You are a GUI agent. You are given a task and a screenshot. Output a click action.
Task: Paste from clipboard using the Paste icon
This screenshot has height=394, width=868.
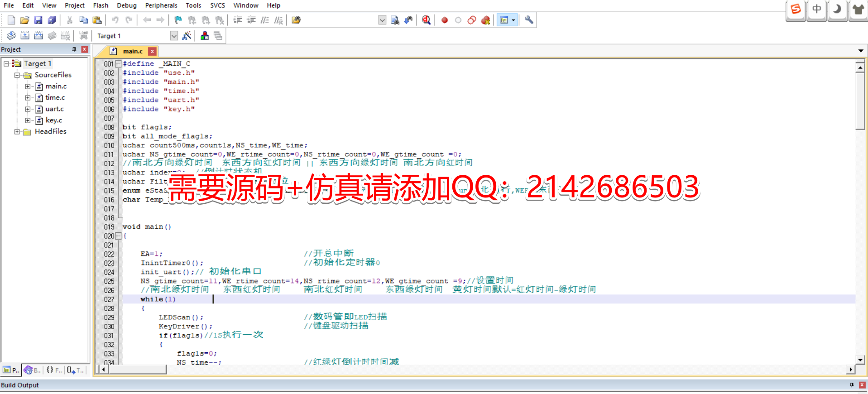click(97, 20)
